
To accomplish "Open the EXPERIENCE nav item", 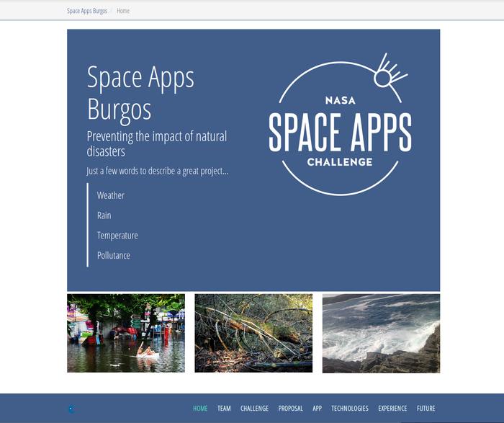I will [x=392, y=409].
